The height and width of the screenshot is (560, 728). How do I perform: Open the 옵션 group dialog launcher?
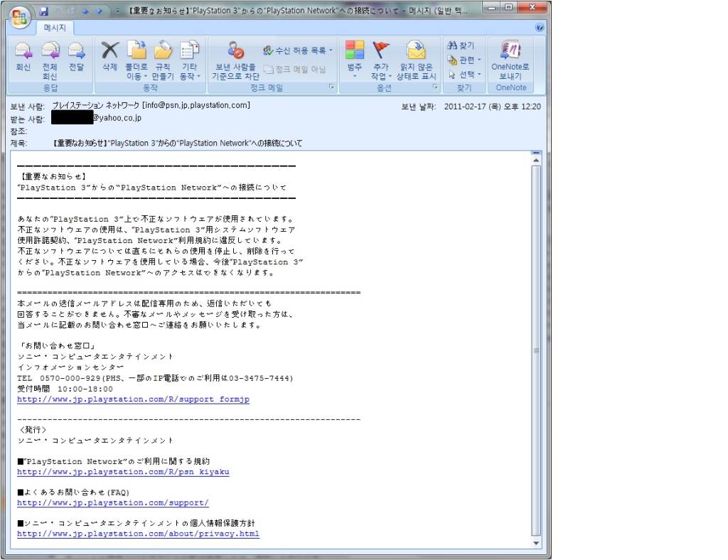(x=435, y=87)
